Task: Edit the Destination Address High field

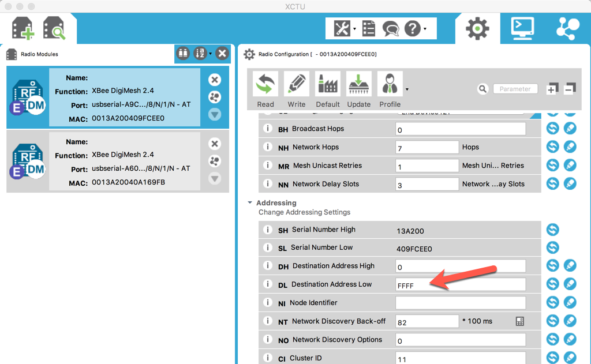Action: pyautogui.click(x=461, y=266)
